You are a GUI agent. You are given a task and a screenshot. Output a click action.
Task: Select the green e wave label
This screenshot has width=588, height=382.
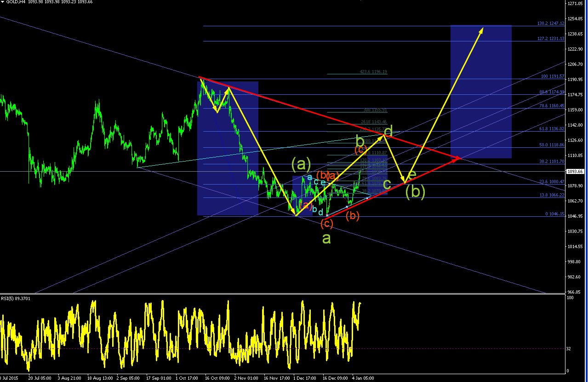411,175
